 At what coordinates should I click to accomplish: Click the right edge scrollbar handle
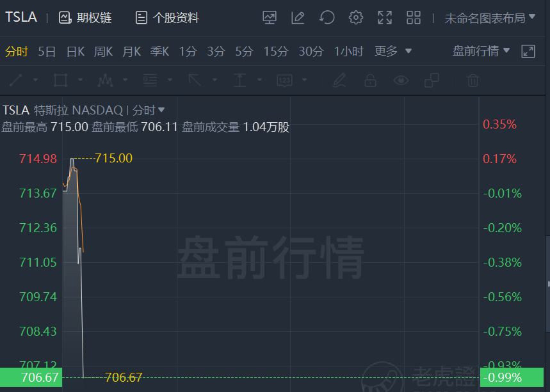click(x=548, y=284)
